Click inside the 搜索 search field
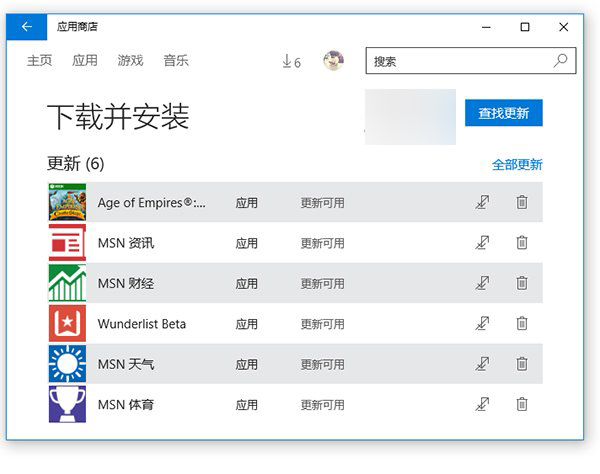 471,60
